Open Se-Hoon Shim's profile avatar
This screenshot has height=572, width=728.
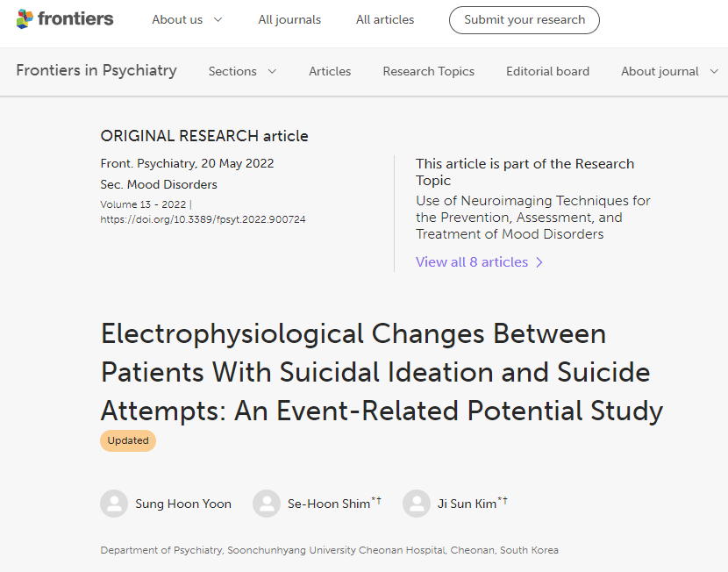(x=267, y=504)
